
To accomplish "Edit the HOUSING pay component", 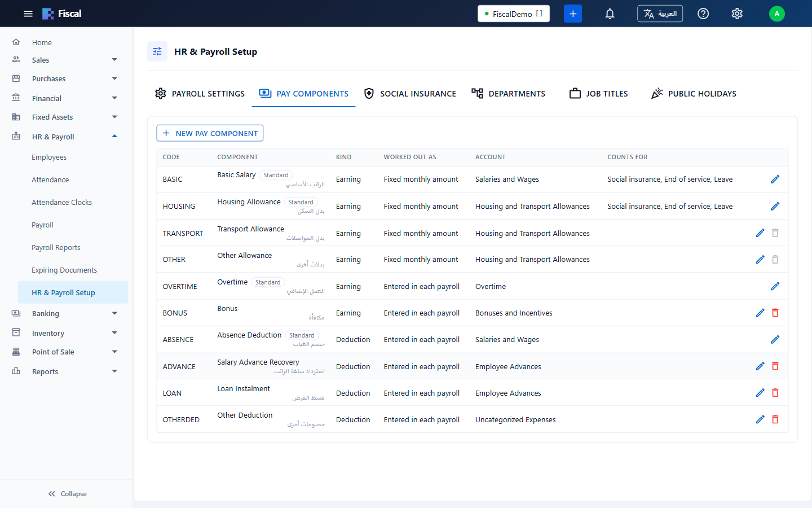I will pos(775,206).
